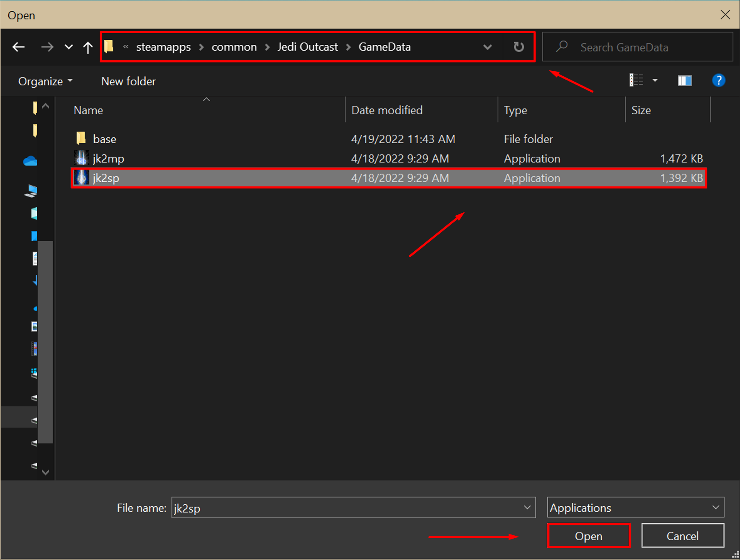Open the address bar history dropdown
Image resolution: width=740 pixels, height=560 pixels.
487,47
